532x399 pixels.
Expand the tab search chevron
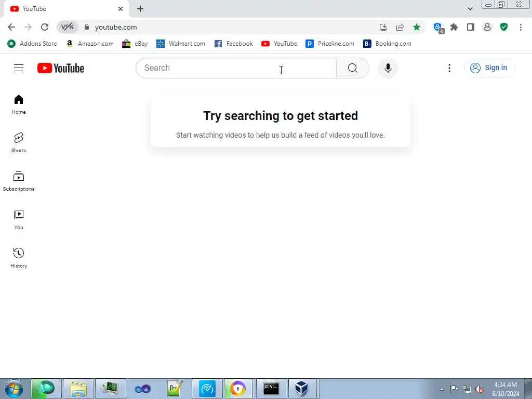tap(470, 9)
